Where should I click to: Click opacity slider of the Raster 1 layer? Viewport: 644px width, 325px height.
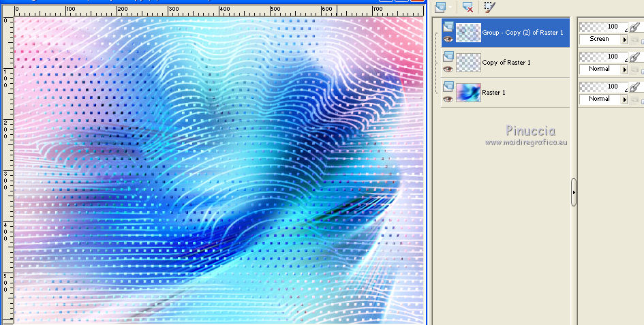coord(603,87)
